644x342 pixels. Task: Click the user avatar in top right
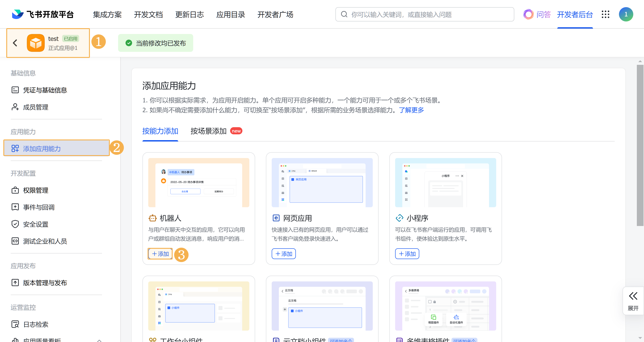click(626, 15)
